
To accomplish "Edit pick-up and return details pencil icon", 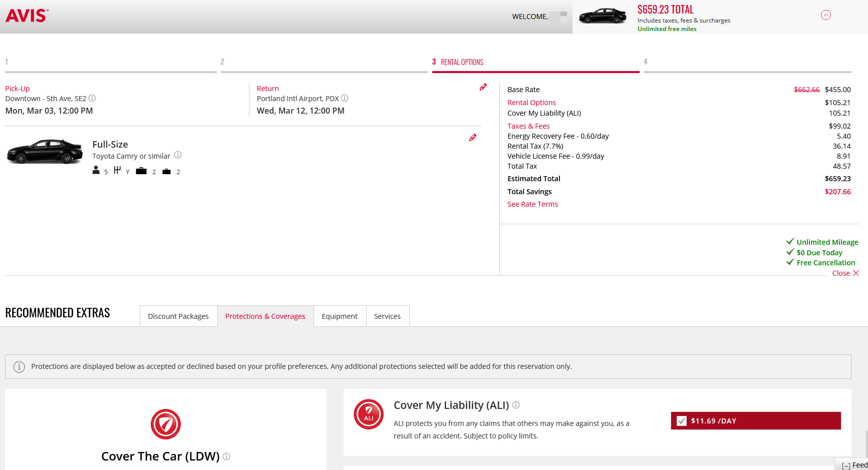I will [x=483, y=87].
